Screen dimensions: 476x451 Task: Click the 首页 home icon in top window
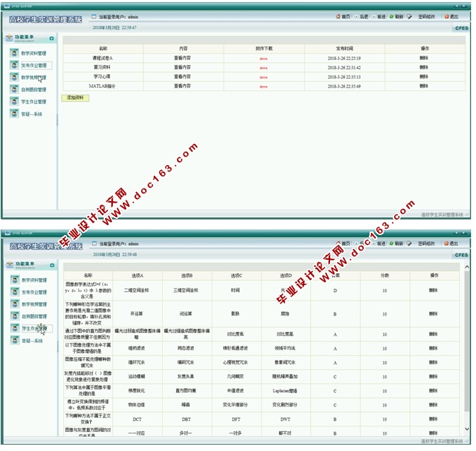[338, 16]
